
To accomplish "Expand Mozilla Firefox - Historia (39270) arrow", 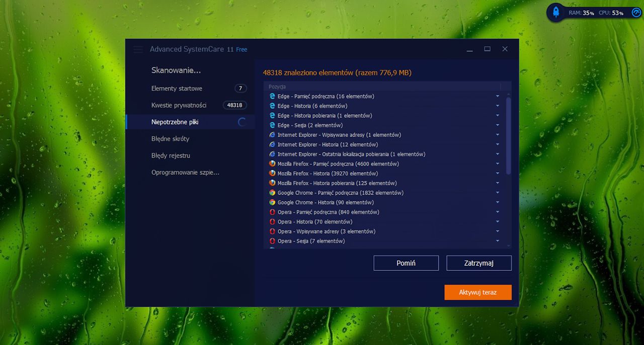I will [x=498, y=174].
